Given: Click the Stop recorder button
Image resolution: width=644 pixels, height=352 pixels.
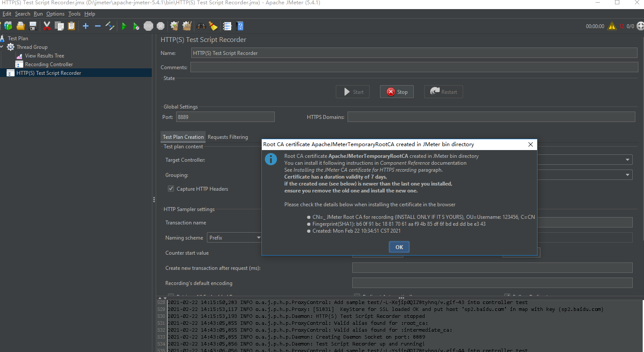Looking at the screenshot, I should point(397,92).
